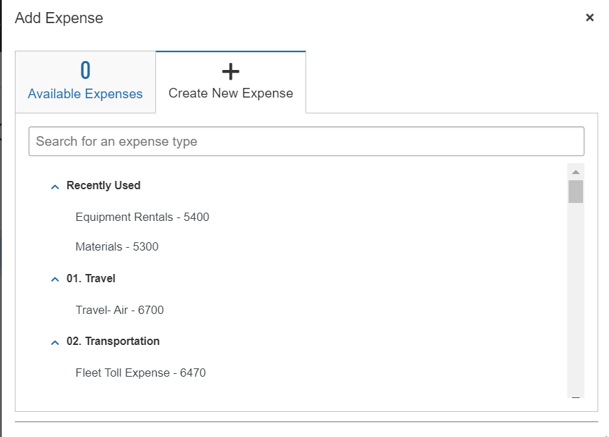The image size is (609, 437).
Task: Click the zero count above Available Expenses
Action: coord(85,70)
